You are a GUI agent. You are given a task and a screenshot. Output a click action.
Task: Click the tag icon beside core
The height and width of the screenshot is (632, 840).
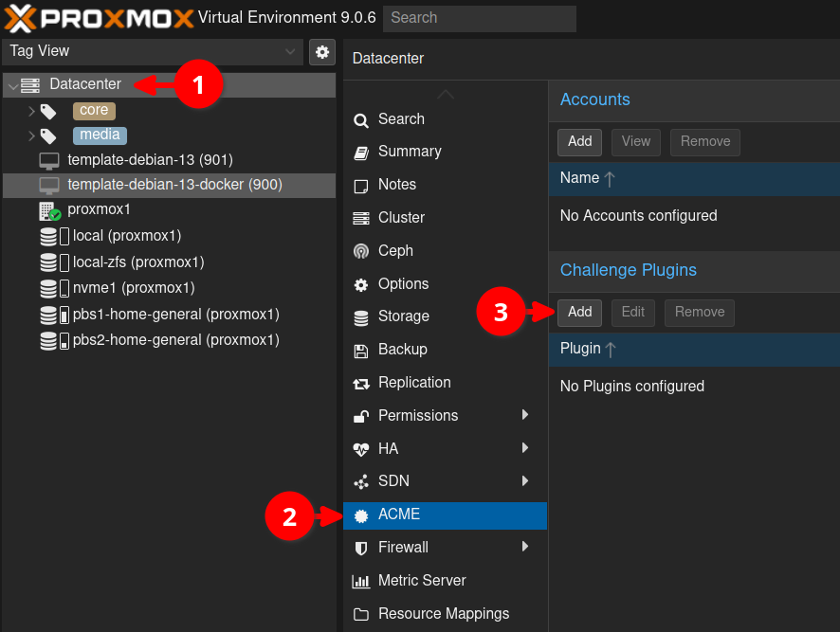click(48, 112)
